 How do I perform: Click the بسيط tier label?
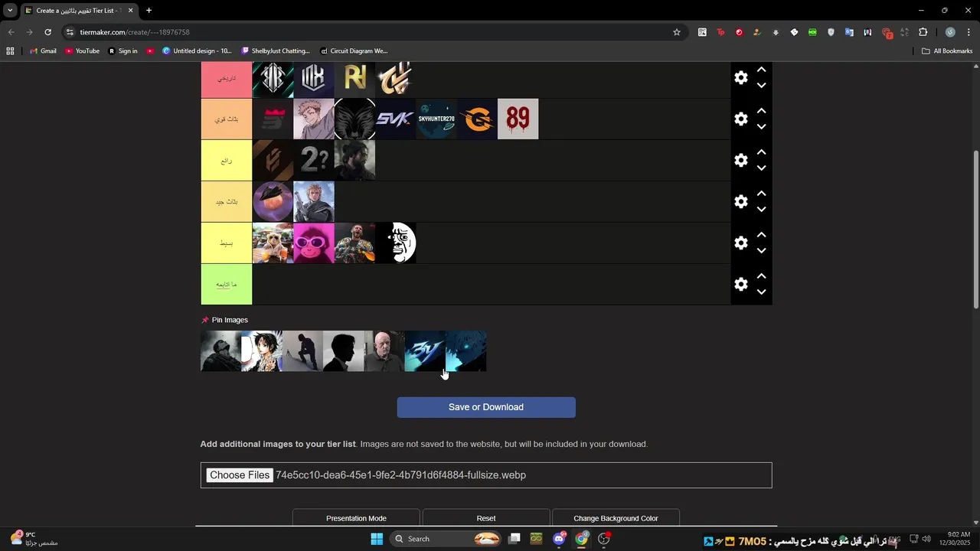(x=226, y=243)
